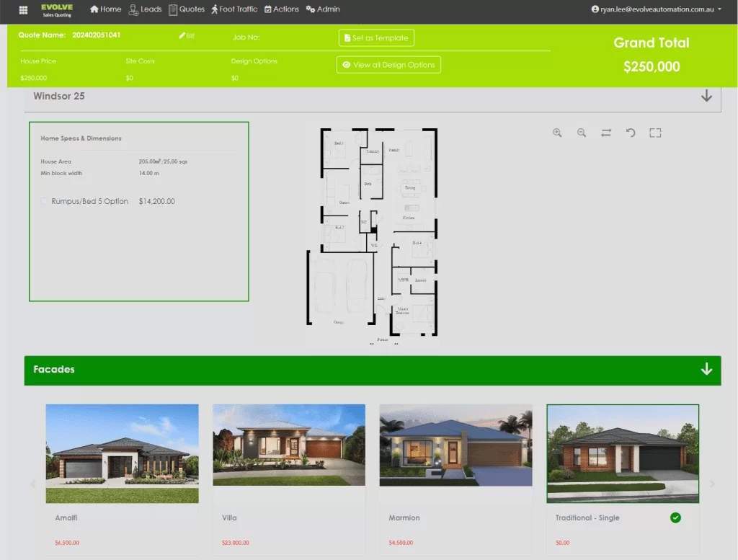Open the Foot Traffic menu
Viewport: 738px width, 560px height.
pyautogui.click(x=234, y=9)
